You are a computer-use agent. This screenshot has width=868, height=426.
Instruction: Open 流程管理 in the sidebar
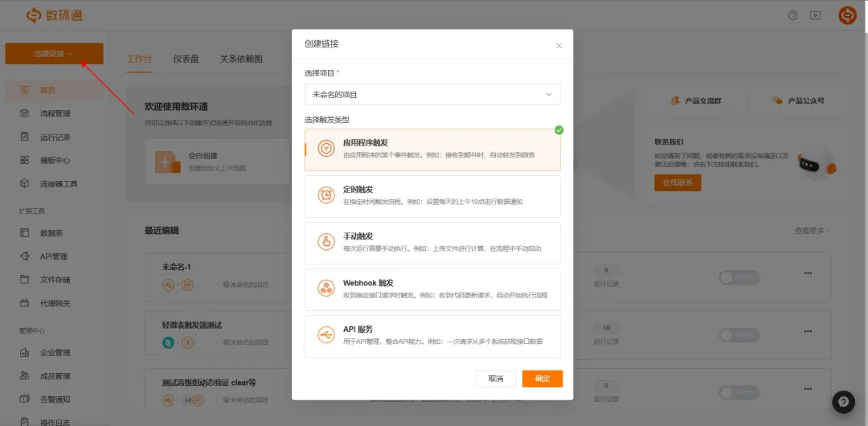pyautogui.click(x=55, y=113)
